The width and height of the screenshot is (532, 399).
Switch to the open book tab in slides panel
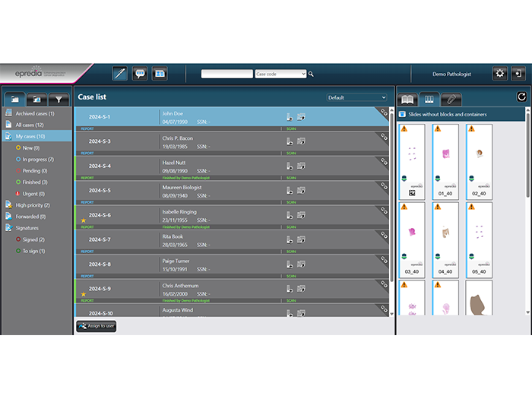[407, 100]
